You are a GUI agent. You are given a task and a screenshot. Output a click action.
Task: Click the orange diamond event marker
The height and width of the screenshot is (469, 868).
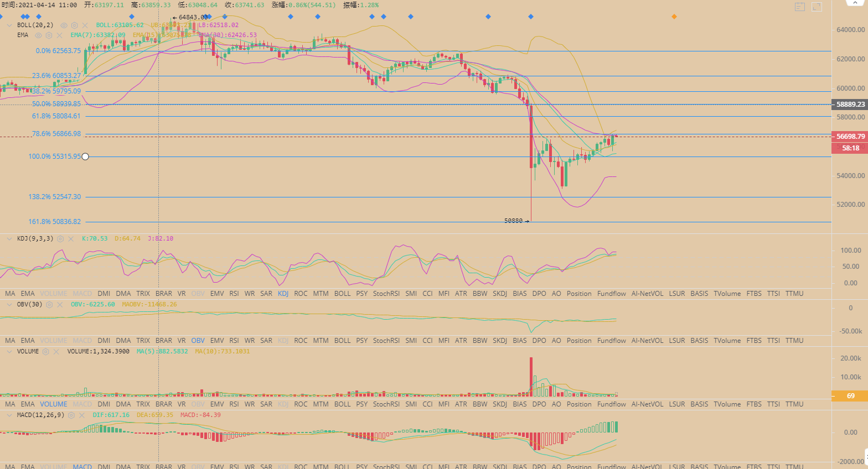click(674, 17)
